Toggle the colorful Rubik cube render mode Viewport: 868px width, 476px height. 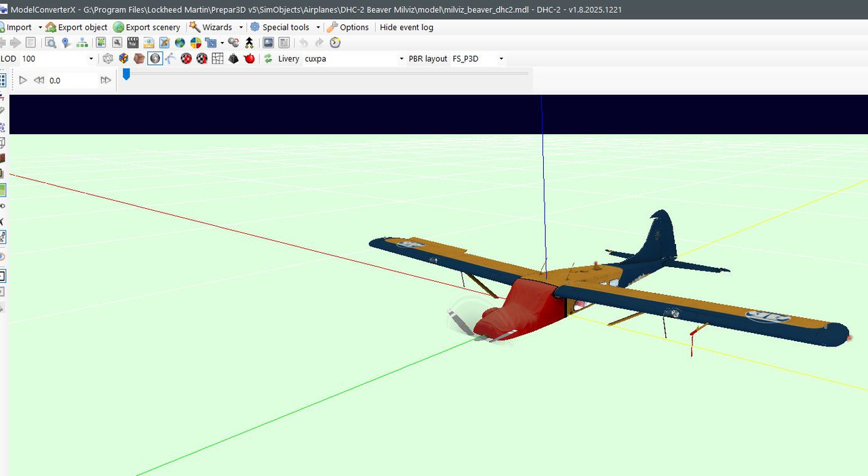click(x=123, y=59)
